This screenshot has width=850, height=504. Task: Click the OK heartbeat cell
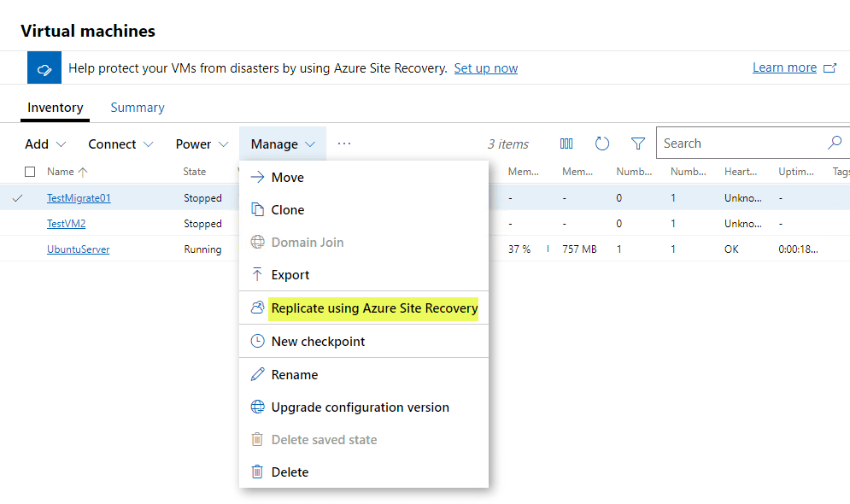(731, 249)
